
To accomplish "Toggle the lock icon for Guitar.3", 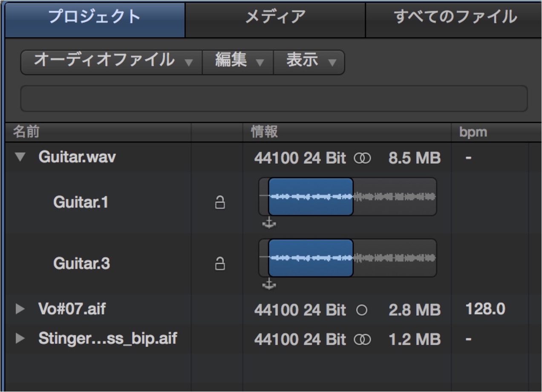I will pos(219,264).
